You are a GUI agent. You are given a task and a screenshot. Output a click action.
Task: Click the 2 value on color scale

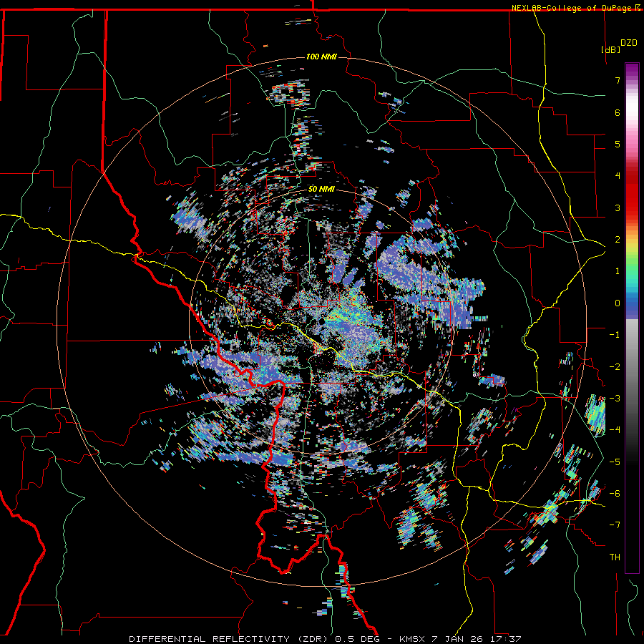click(618, 240)
